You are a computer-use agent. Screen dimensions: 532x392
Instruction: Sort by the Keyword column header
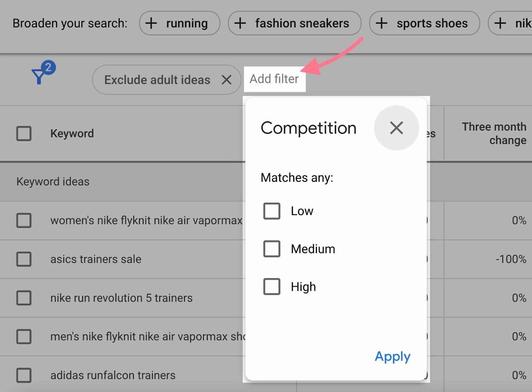72,133
